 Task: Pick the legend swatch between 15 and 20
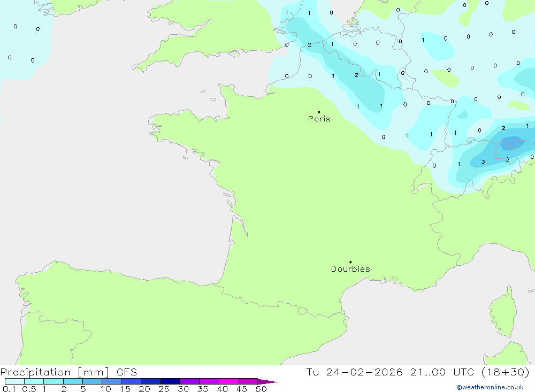(x=132, y=381)
